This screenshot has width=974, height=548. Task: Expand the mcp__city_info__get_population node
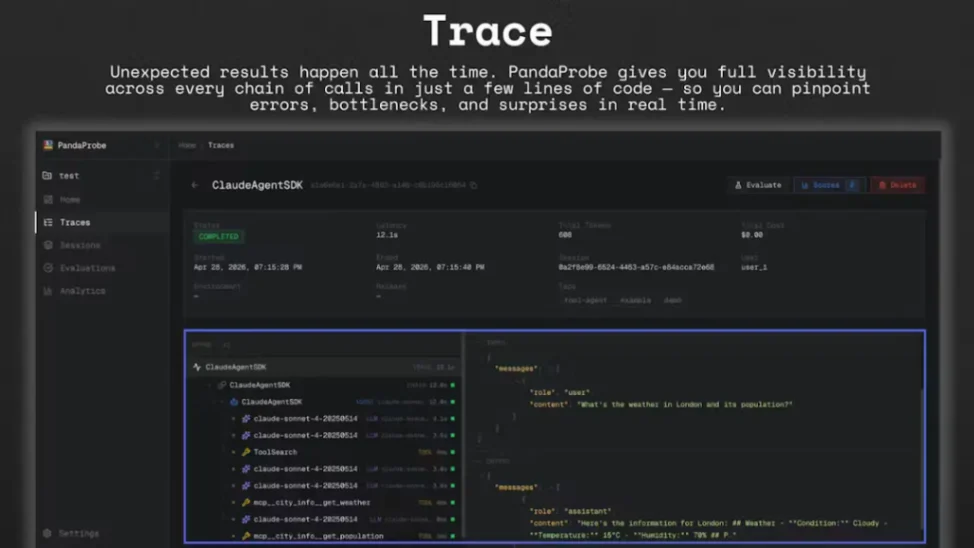(234, 536)
